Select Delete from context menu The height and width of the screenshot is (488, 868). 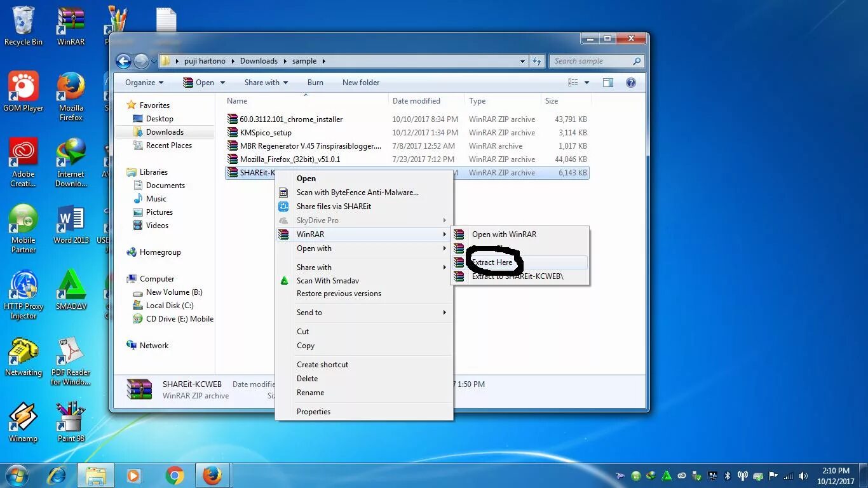click(365, 379)
